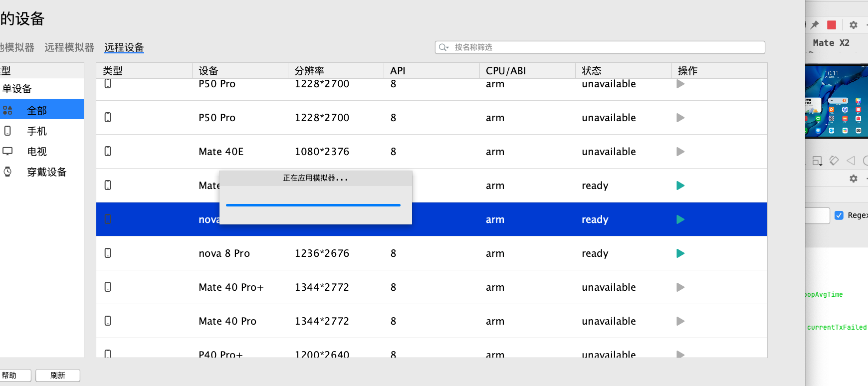Click the progress bar in applying simulator dialog
This screenshot has width=868, height=386.
tap(313, 205)
